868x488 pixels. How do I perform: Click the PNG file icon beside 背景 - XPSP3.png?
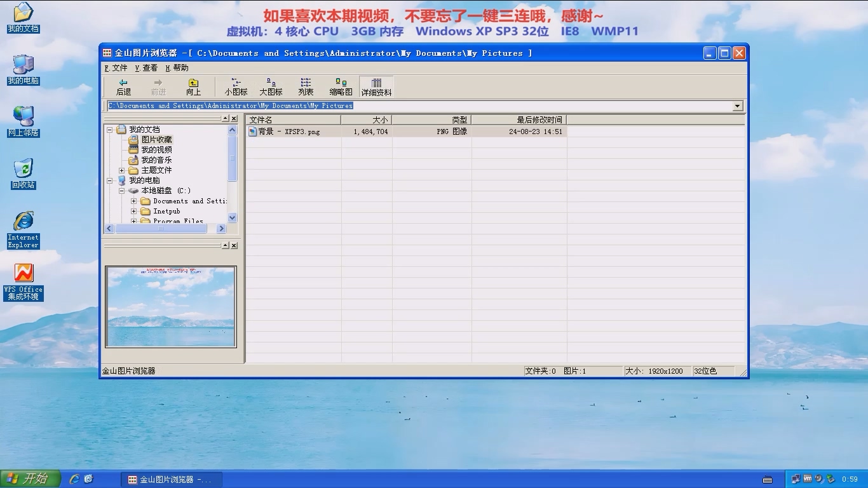click(x=252, y=132)
